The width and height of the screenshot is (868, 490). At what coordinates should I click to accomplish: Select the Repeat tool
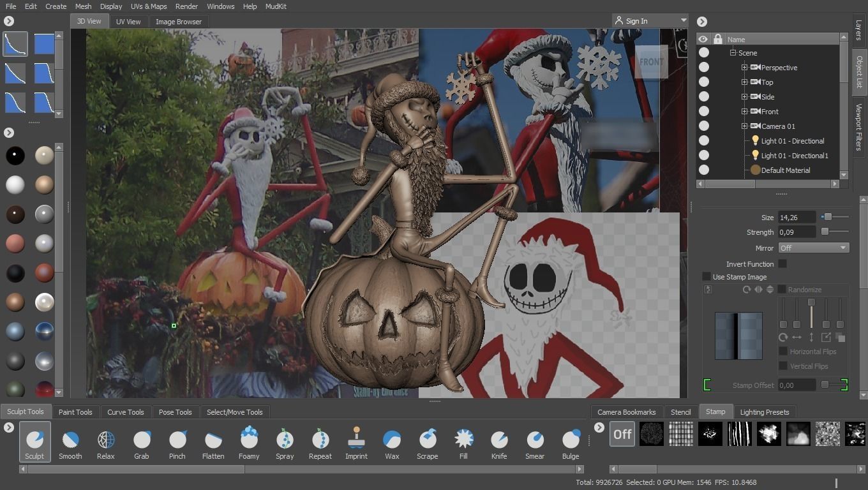click(320, 442)
